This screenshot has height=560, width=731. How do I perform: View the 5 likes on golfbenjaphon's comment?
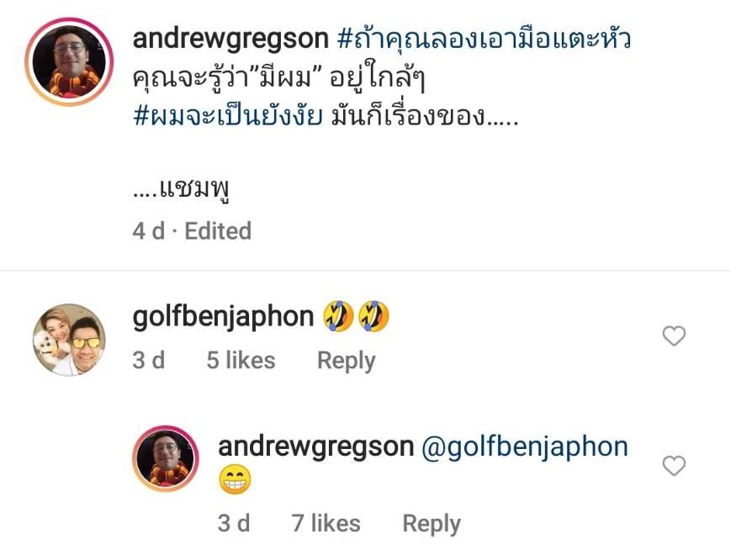(x=241, y=360)
